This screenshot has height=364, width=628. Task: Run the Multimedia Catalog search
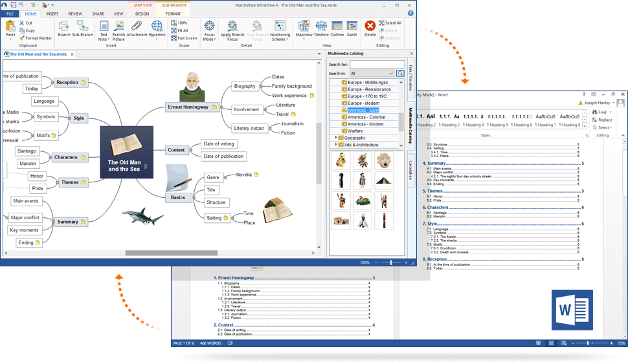pos(400,73)
